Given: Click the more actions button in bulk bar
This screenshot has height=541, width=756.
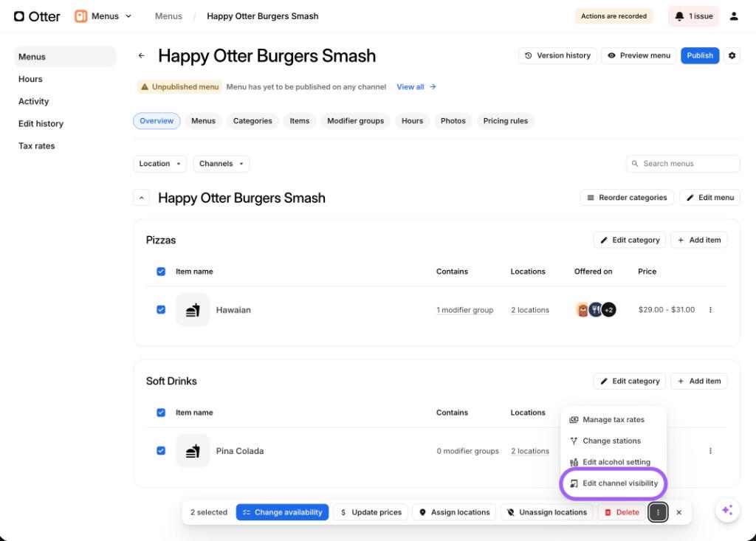Looking at the screenshot, I should [x=658, y=512].
